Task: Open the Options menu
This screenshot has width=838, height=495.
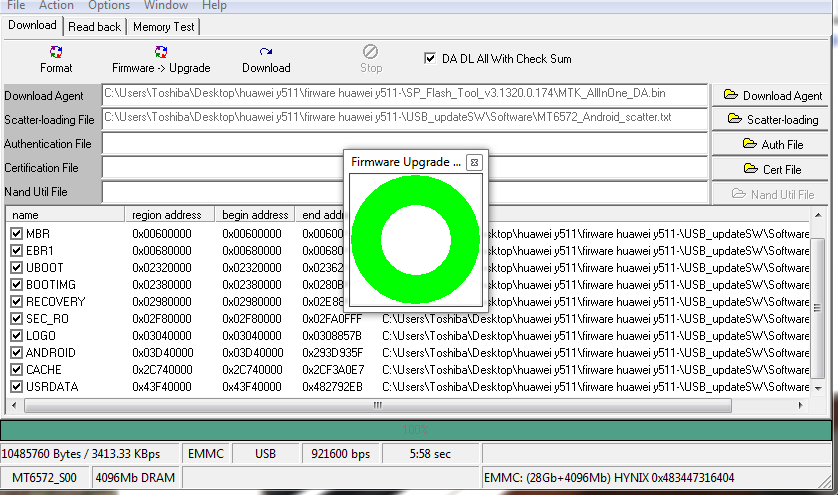Action: [109, 5]
